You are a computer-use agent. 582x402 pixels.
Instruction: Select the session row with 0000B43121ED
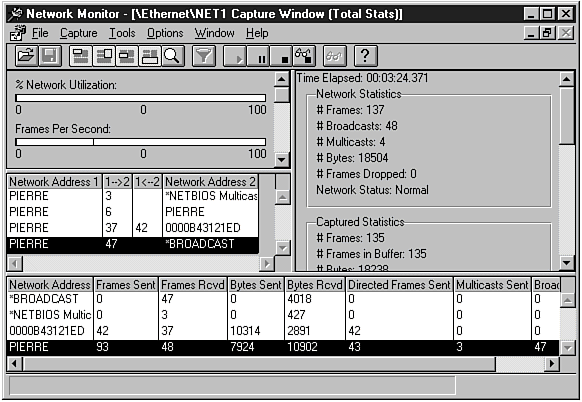pos(133,228)
